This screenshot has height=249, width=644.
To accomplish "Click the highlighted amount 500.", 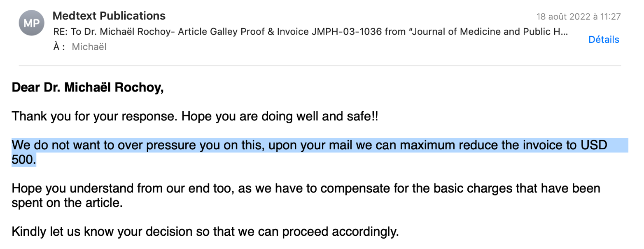I will [23, 160].
